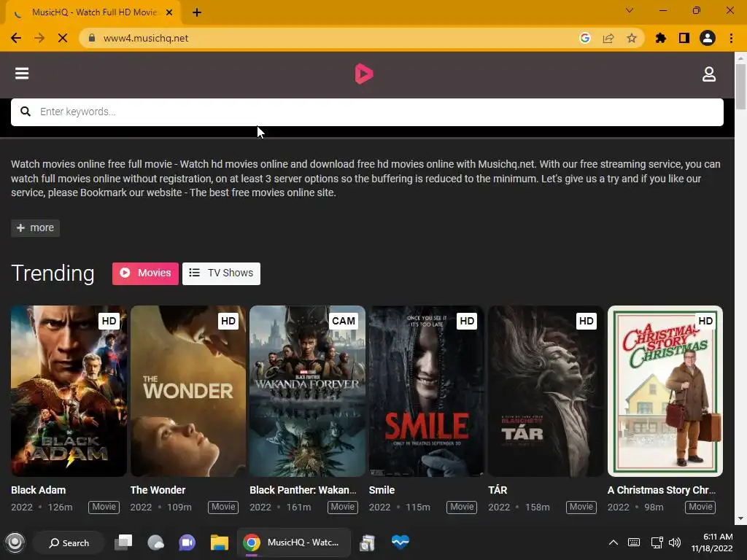Image resolution: width=747 pixels, height=560 pixels.
Task: Open File Explorer from taskbar
Action: pyautogui.click(x=219, y=542)
